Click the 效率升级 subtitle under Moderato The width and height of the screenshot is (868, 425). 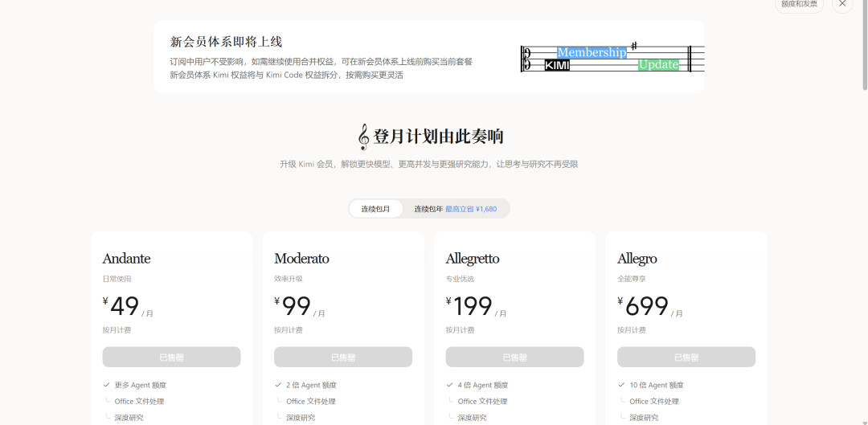[x=289, y=279]
